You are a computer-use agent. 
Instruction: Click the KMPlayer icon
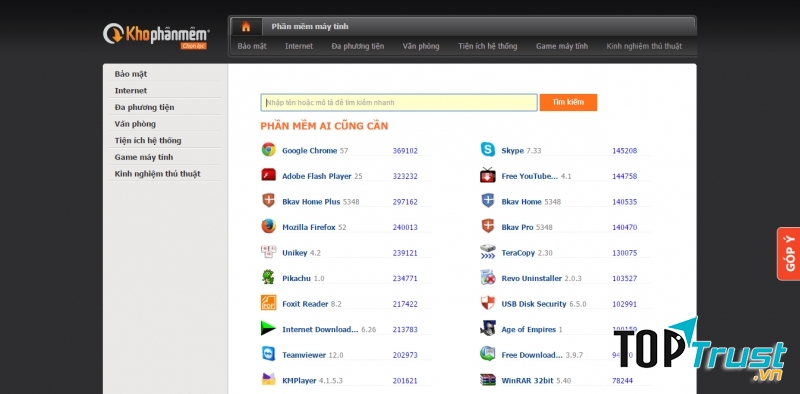(x=268, y=379)
